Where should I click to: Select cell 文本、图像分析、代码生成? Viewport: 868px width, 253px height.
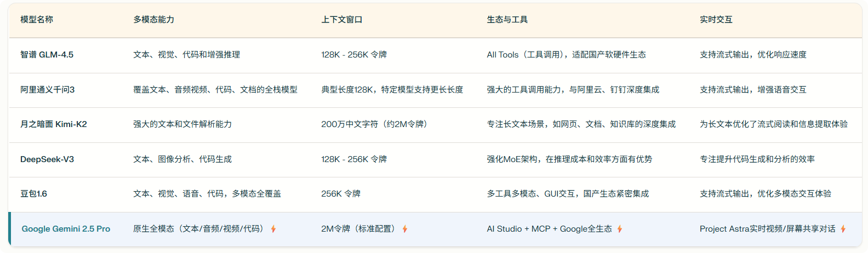coord(182,159)
